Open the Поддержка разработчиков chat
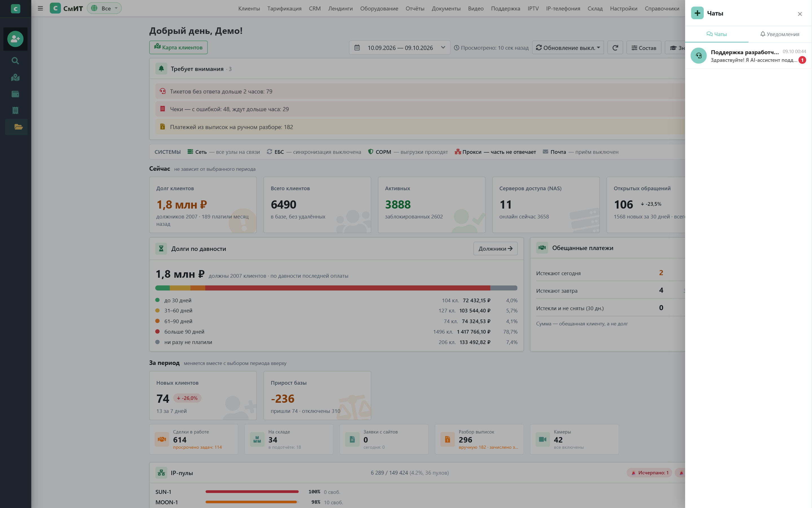This screenshot has height=508, width=812. pyautogui.click(x=748, y=56)
